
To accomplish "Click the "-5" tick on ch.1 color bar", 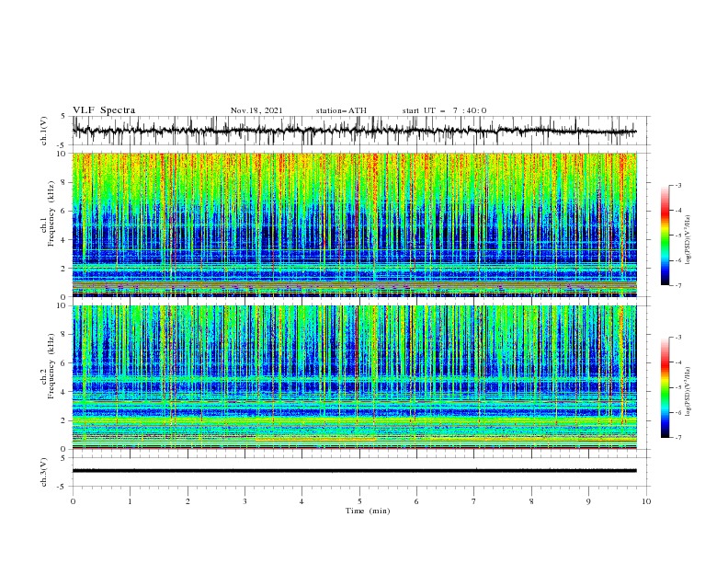I will click(x=677, y=236).
